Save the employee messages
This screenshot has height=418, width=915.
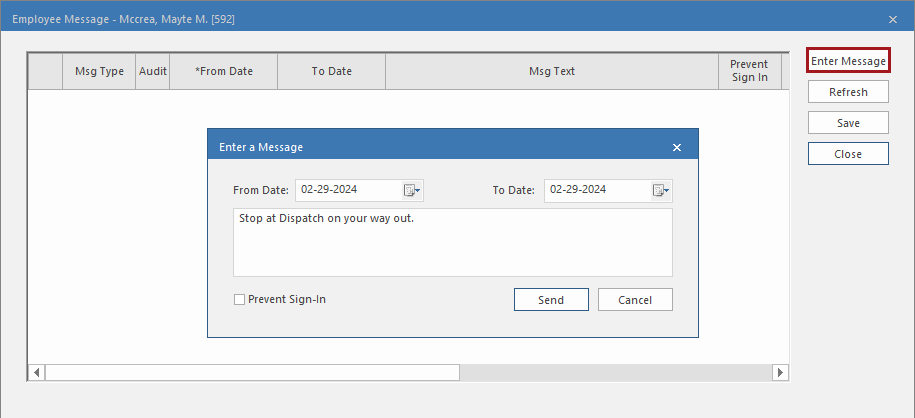pyautogui.click(x=848, y=123)
